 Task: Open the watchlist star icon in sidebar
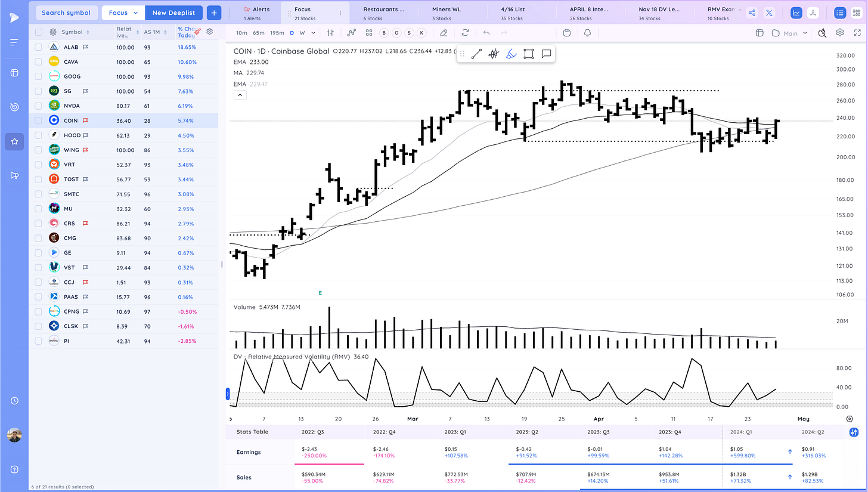(x=14, y=141)
